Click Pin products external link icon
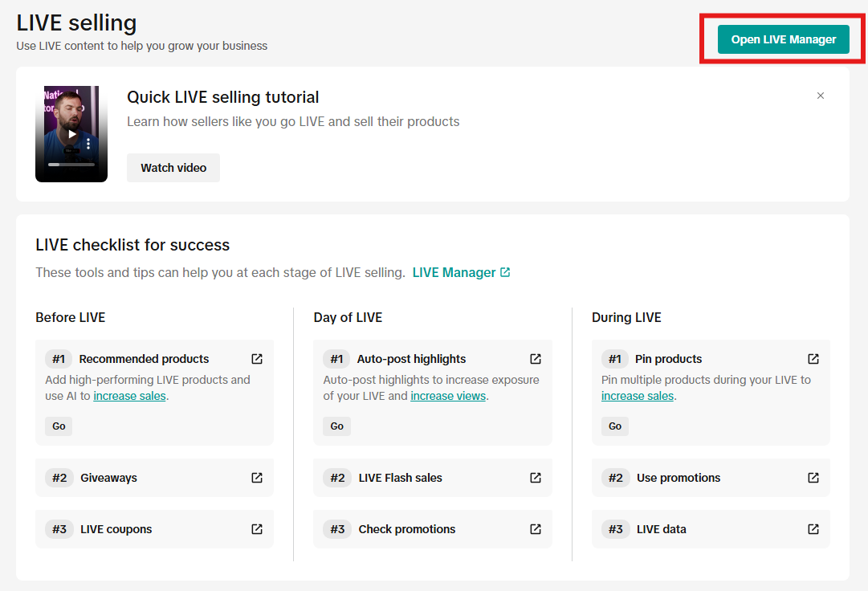 tap(813, 359)
